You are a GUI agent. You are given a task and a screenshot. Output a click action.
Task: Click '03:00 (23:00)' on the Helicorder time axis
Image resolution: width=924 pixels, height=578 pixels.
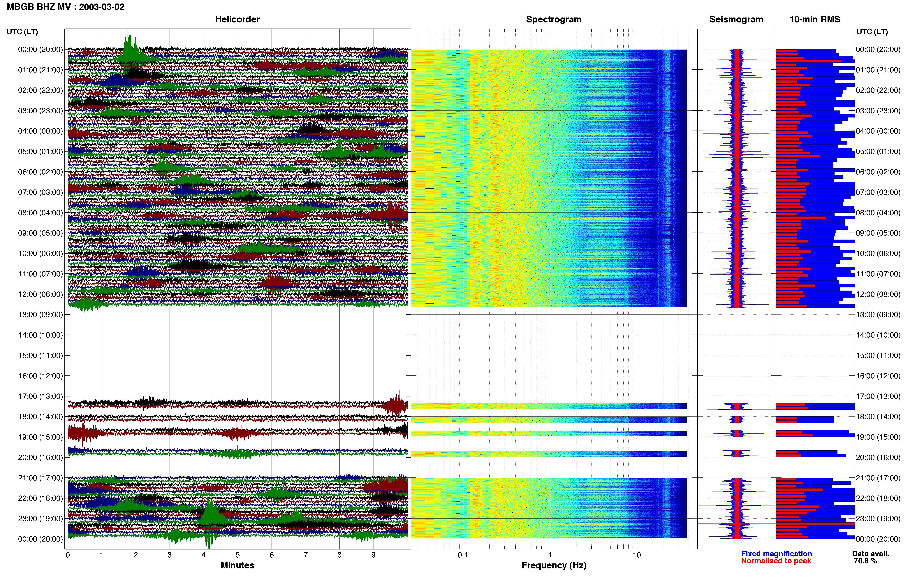tap(41, 111)
